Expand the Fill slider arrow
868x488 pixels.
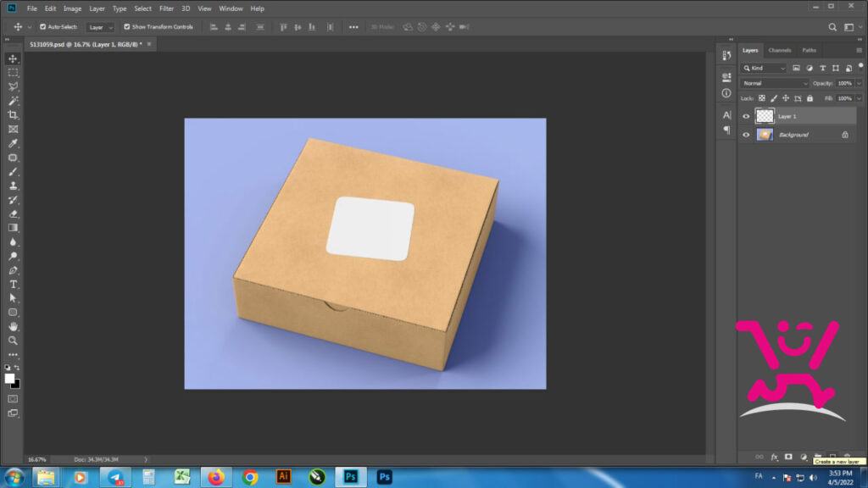click(x=859, y=98)
